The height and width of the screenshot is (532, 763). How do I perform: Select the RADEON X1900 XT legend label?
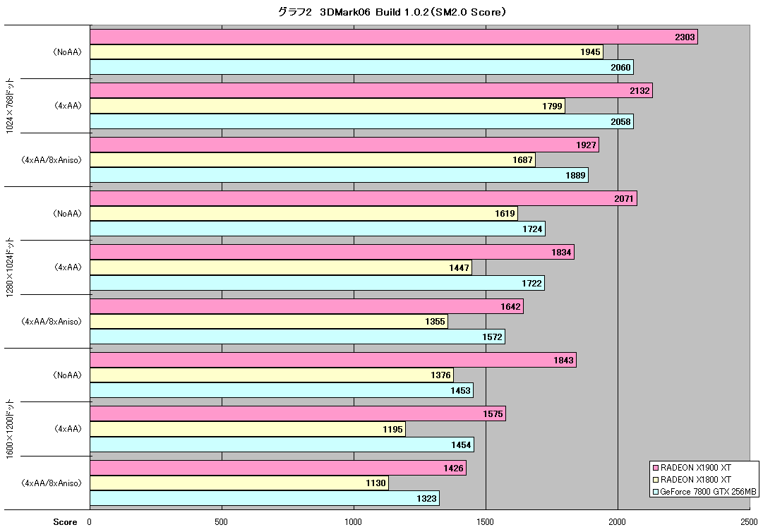click(x=696, y=468)
